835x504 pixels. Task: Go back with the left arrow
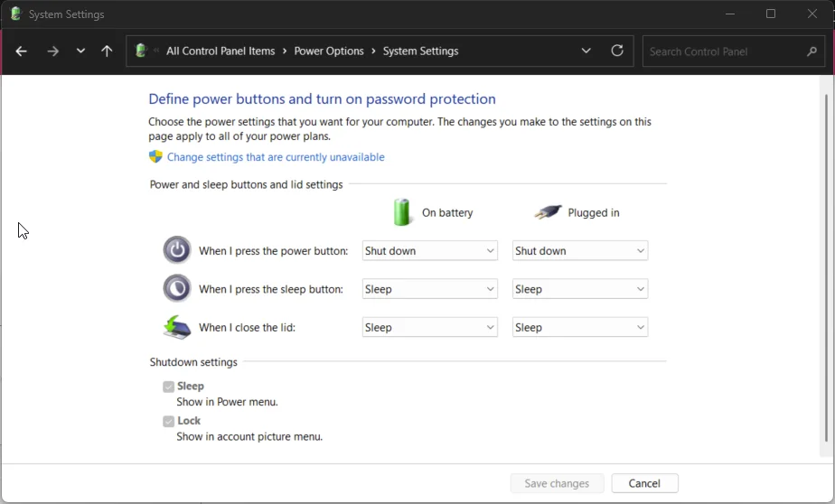[x=22, y=51]
